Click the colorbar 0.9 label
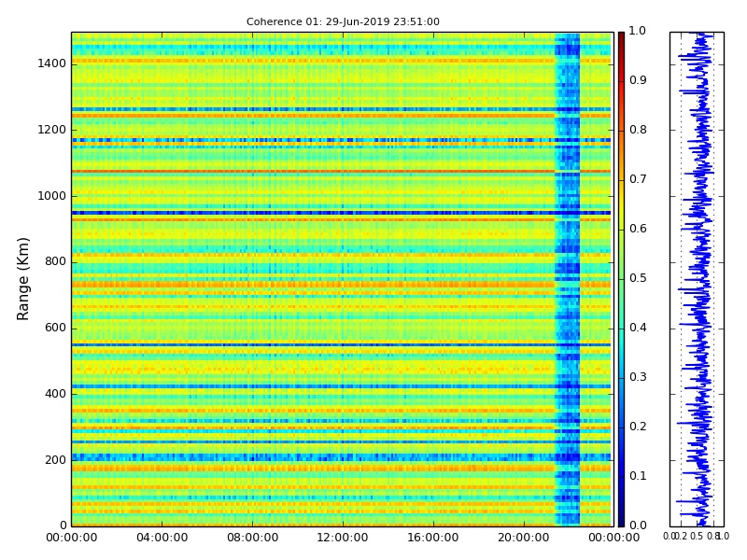747x560 pixels. tap(638, 80)
